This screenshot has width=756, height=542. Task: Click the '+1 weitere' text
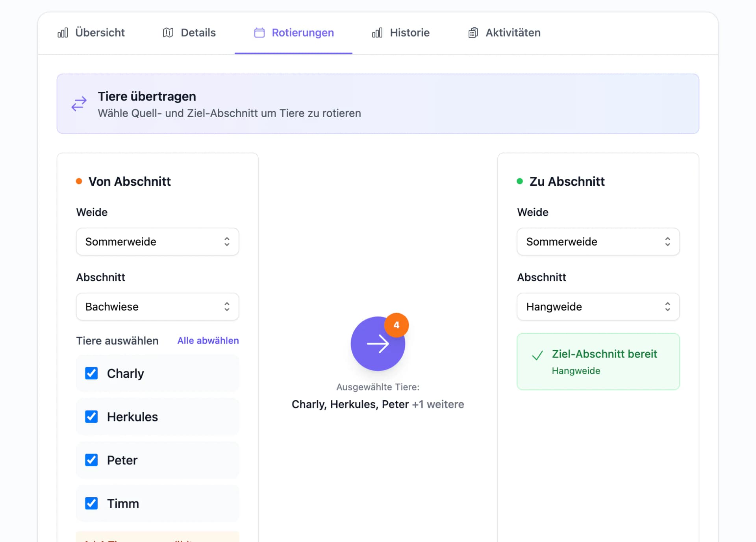coord(438,404)
